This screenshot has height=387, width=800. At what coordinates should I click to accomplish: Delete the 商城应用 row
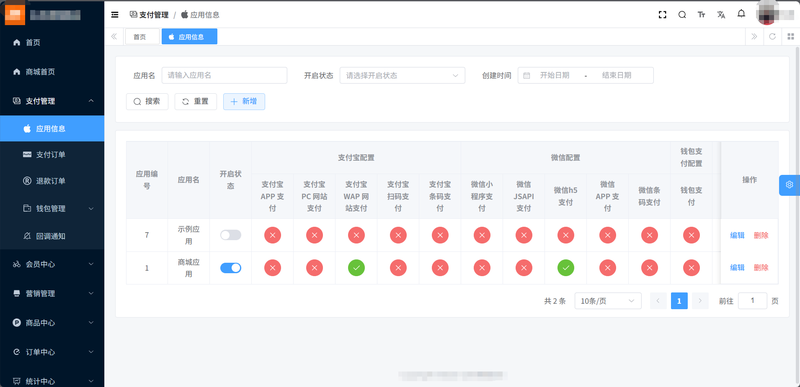761,267
